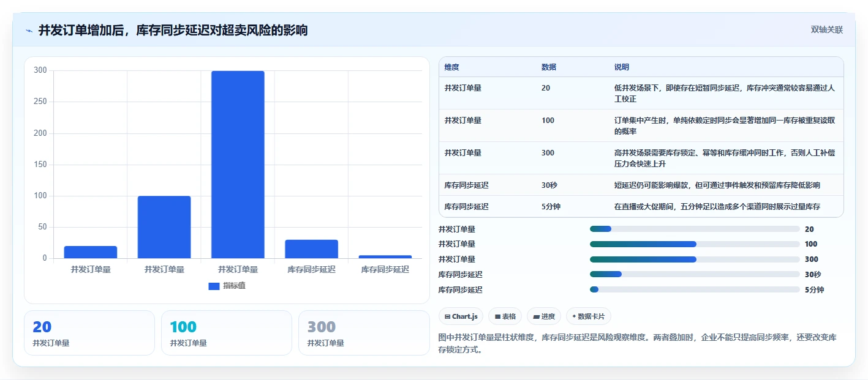Click the table description starting 在直播或大促期间
Screen dimensions: 868x380
point(717,207)
